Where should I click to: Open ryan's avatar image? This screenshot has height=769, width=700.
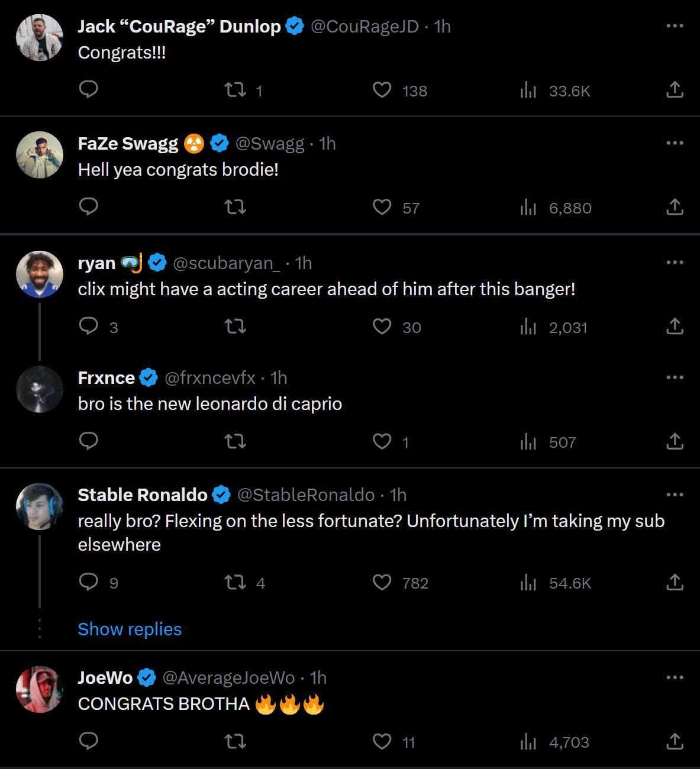point(39,274)
